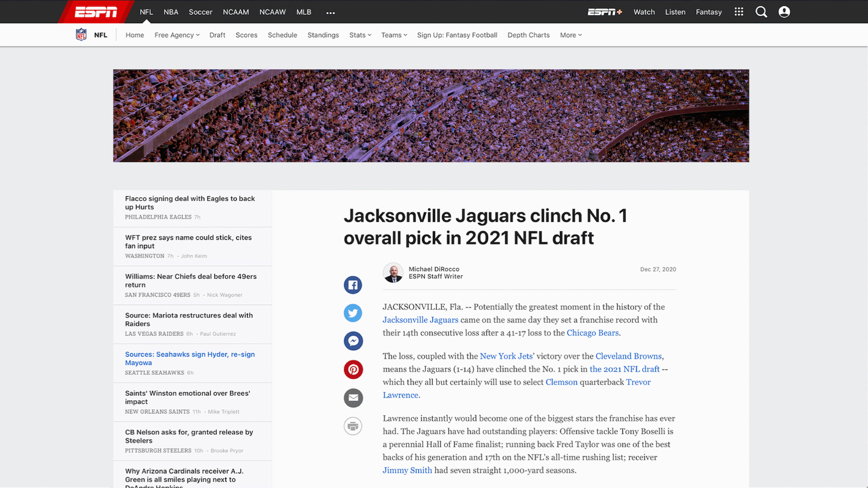Viewport: 868px width, 488px height.
Task: Open the ESPN+ logo link
Action: pos(605,12)
